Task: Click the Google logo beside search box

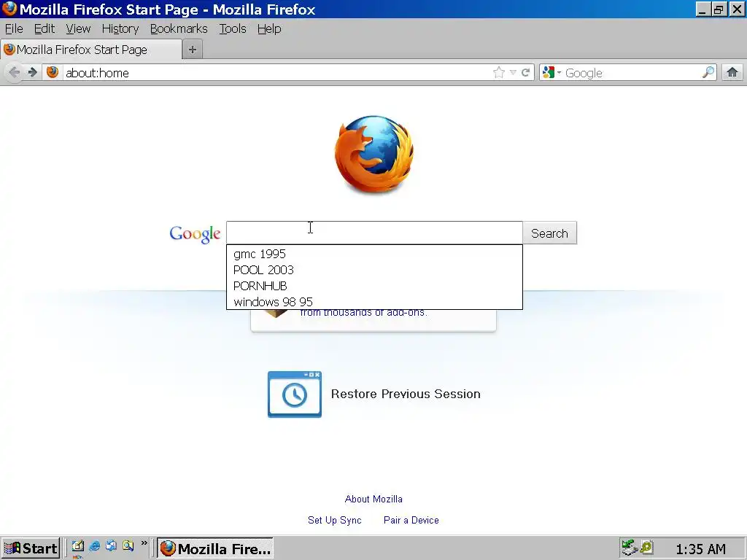Action: (195, 234)
